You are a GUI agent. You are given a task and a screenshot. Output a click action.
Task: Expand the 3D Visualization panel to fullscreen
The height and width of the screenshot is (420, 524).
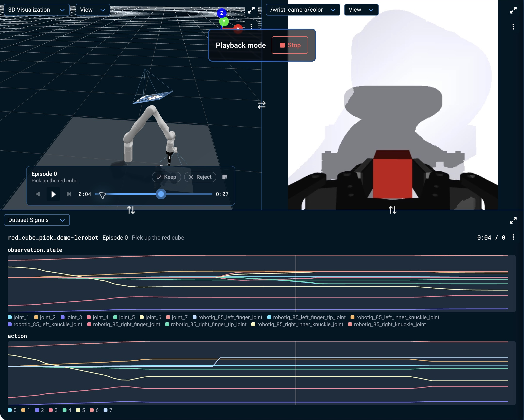coord(251,10)
